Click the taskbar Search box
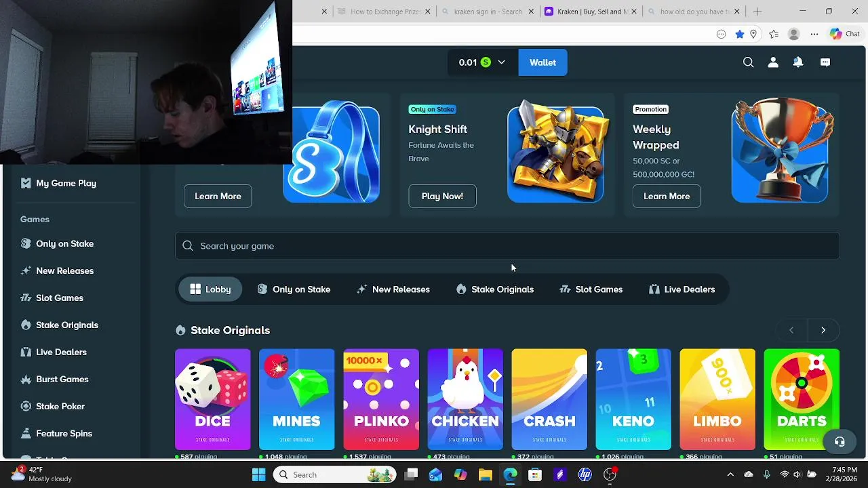868x488 pixels. click(x=335, y=474)
